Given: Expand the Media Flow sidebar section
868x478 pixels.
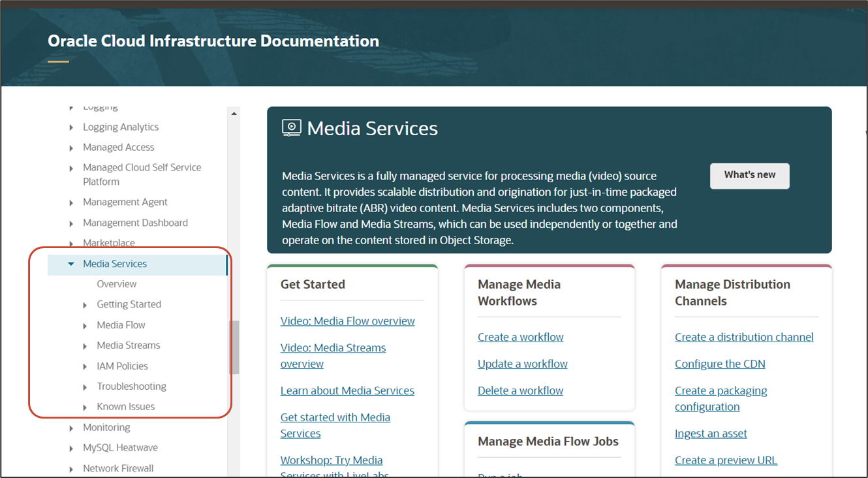Looking at the screenshot, I should 84,325.
